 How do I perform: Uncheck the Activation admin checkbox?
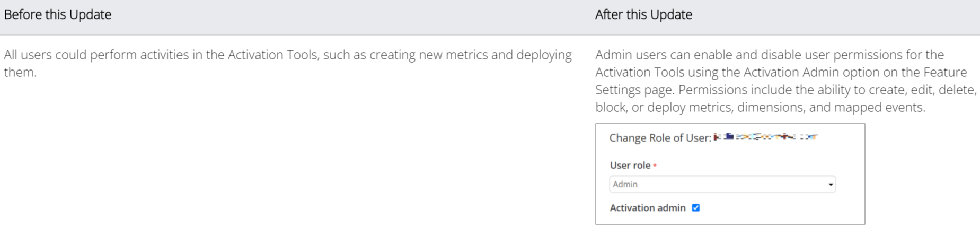click(696, 208)
